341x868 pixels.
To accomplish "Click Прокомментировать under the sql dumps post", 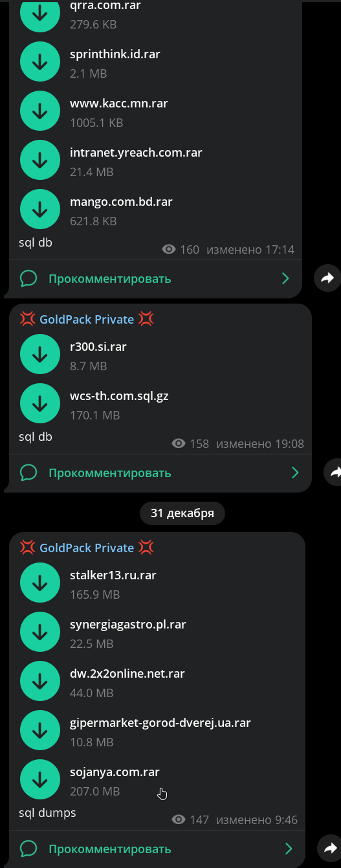I will [x=110, y=849].
